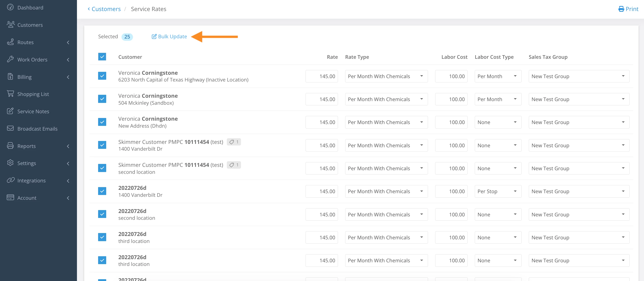Expand the Billing menu chevron
This screenshot has width=644, height=281.
pos(68,77)
